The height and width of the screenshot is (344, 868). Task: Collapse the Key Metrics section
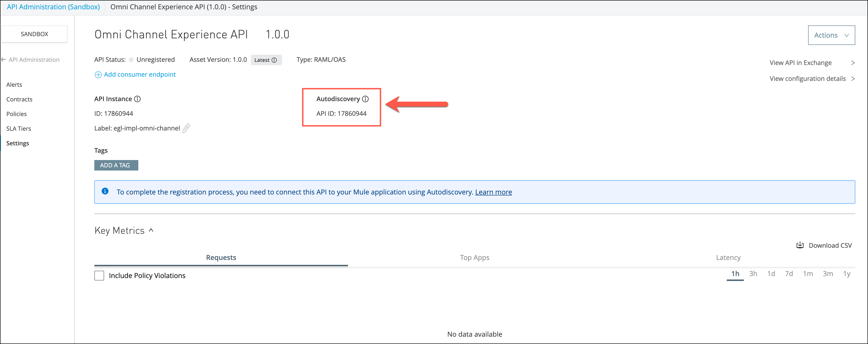tap(151, 230)
